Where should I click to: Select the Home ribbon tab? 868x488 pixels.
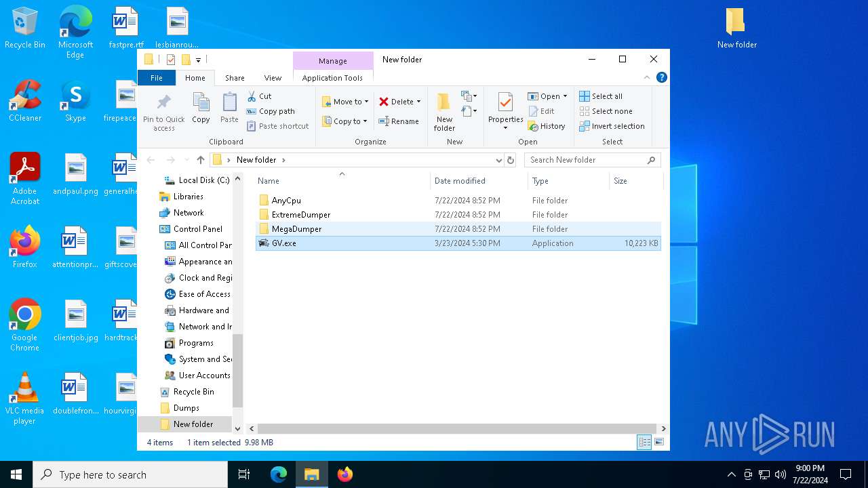tap(195, 78)
